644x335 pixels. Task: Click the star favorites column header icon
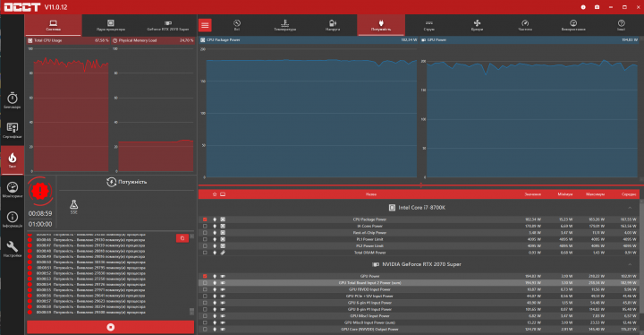[x=215, y=194]
